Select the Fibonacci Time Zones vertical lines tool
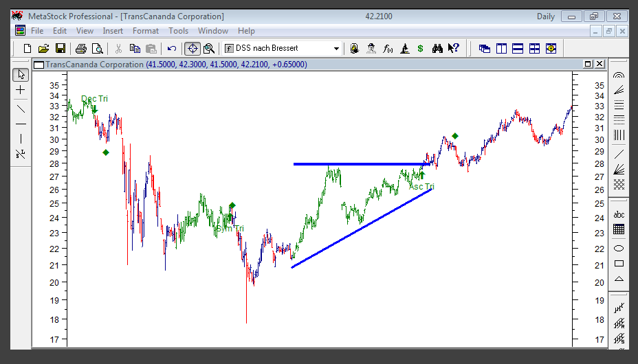The width and height of the screenshot is (638, 364). [619, 135]
